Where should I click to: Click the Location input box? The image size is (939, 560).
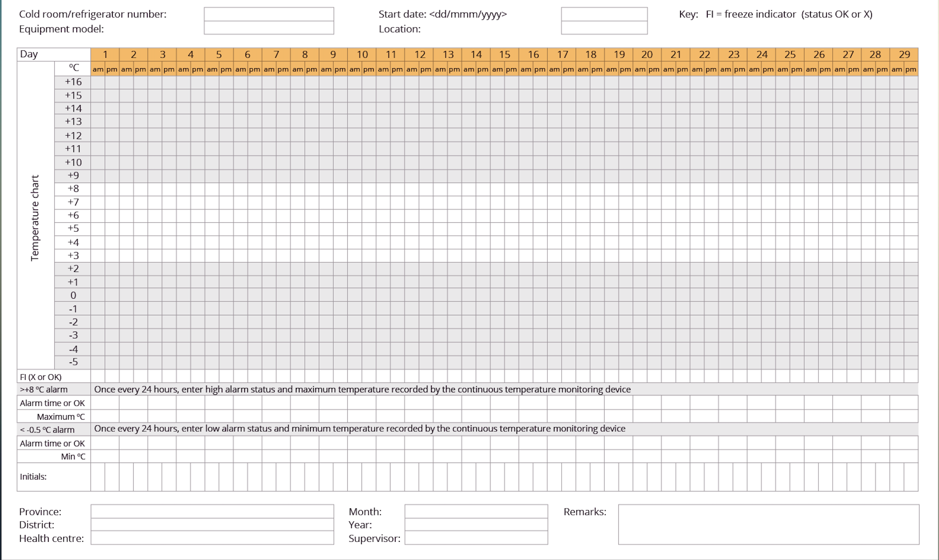coord(604,28)
